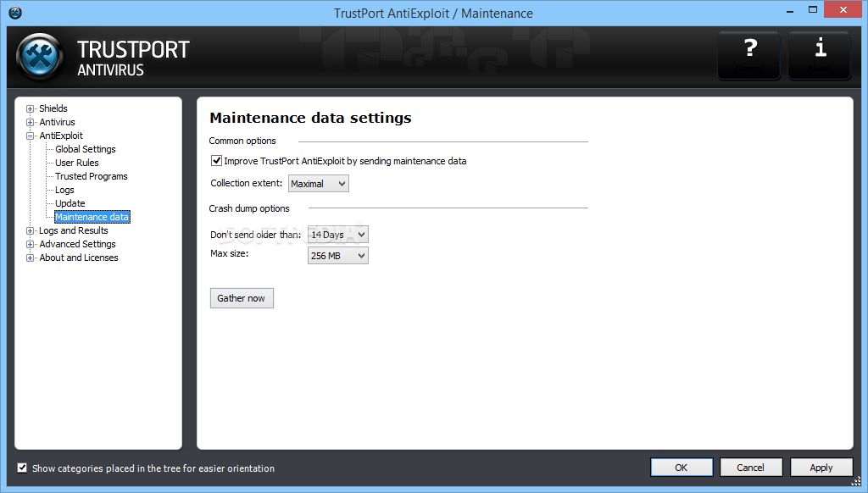Select the Logs and Results label
The image size is (868, 493).
tap(74, 230)
